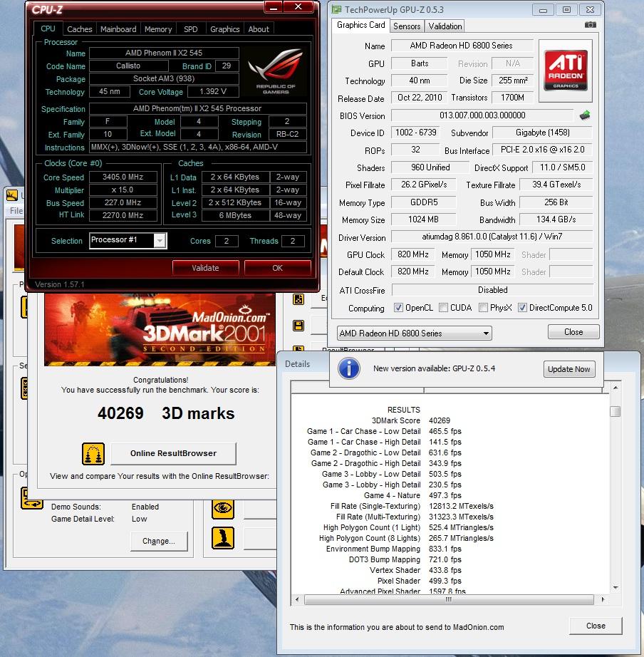Click the trees icon beside Online ResultBrowser
Viewport: 644px width, 657px height.
(x=93, y=454)
